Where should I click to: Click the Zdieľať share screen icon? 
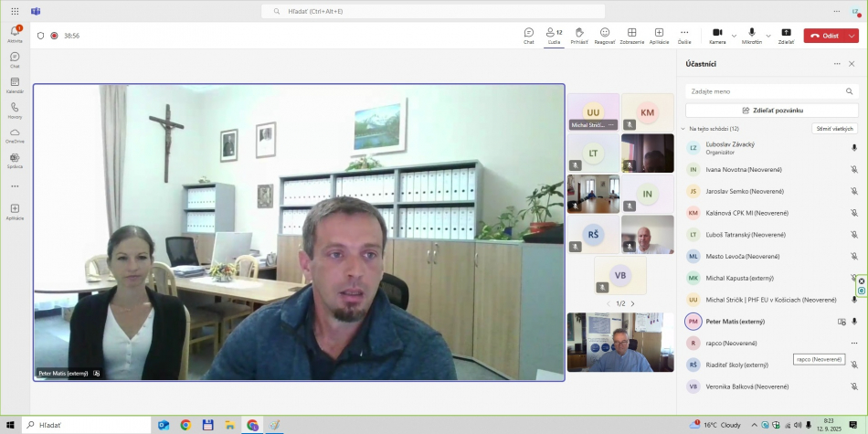786,35
